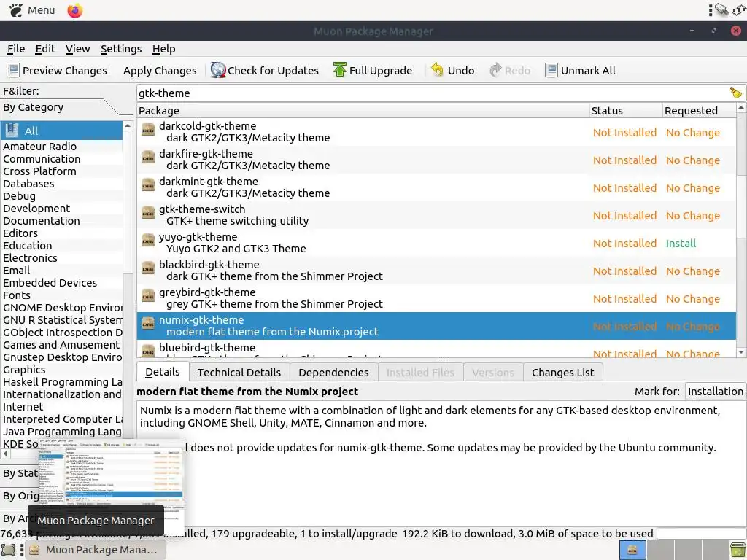Viewport: 747px width, 560px height.
Task: Click the Status column header
Action: point(625,111)
